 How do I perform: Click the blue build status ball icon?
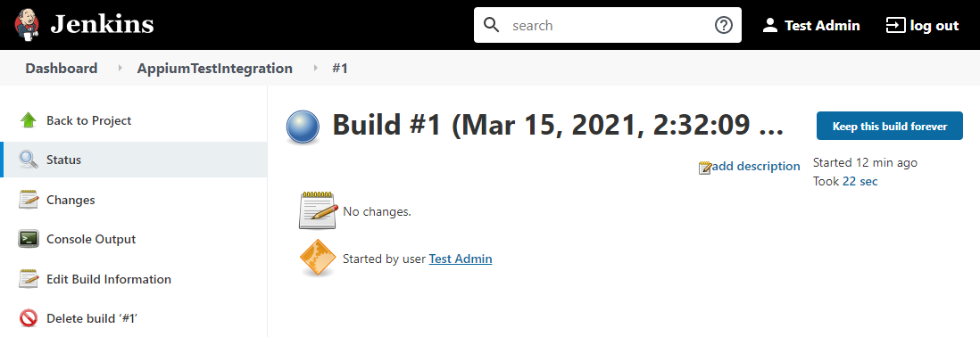point(303,127)
